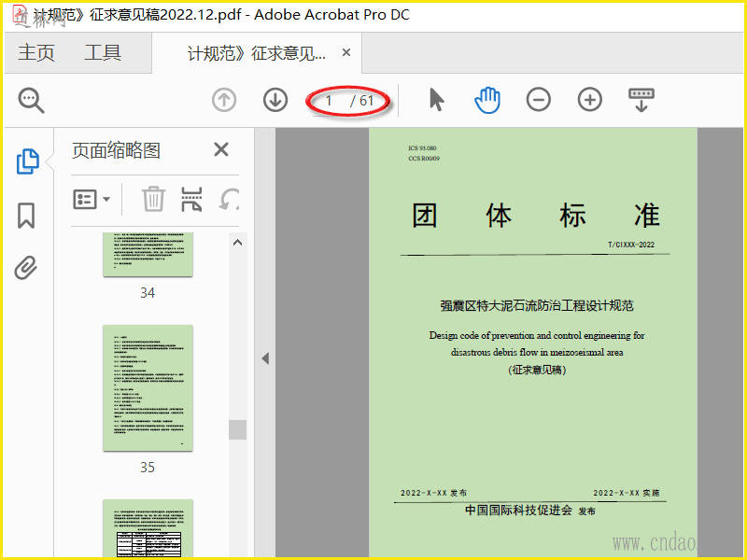Click the (征求意见稿) text
This screenshot has width=747, height=560.
(x=536, y=370)
